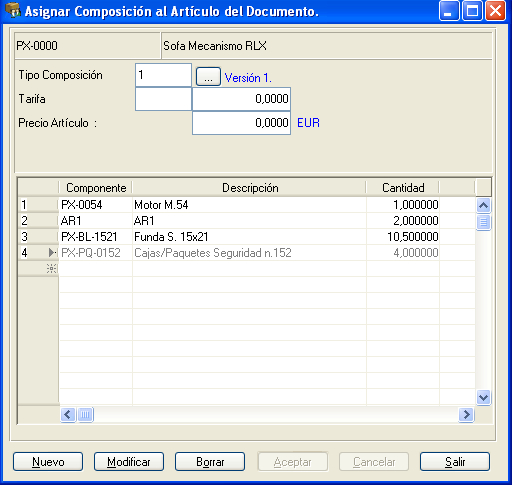This screenshot has width=512, height=485.
Task: Click the horizontal scrollbar right arrow
Action: (466, 415)
